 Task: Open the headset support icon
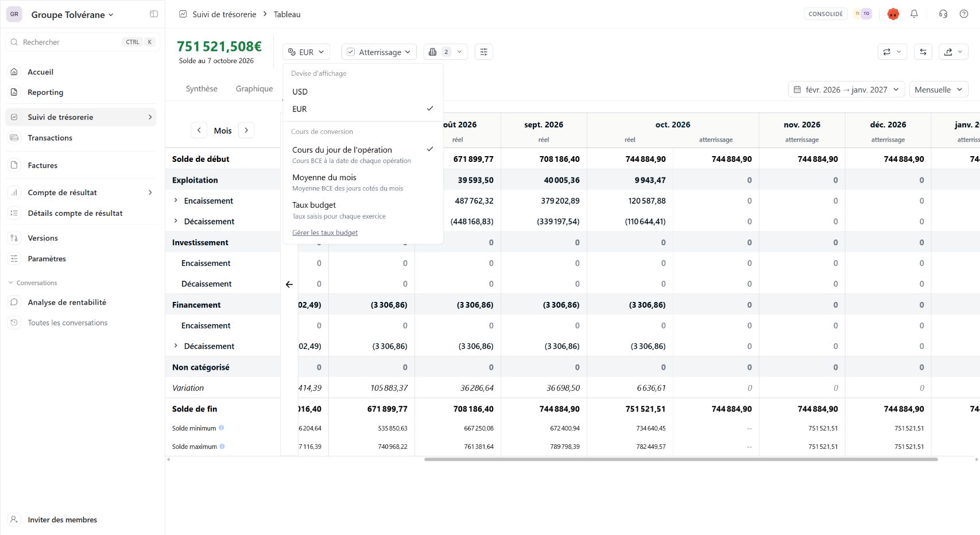pyautogui.click(x=943, y=14)
